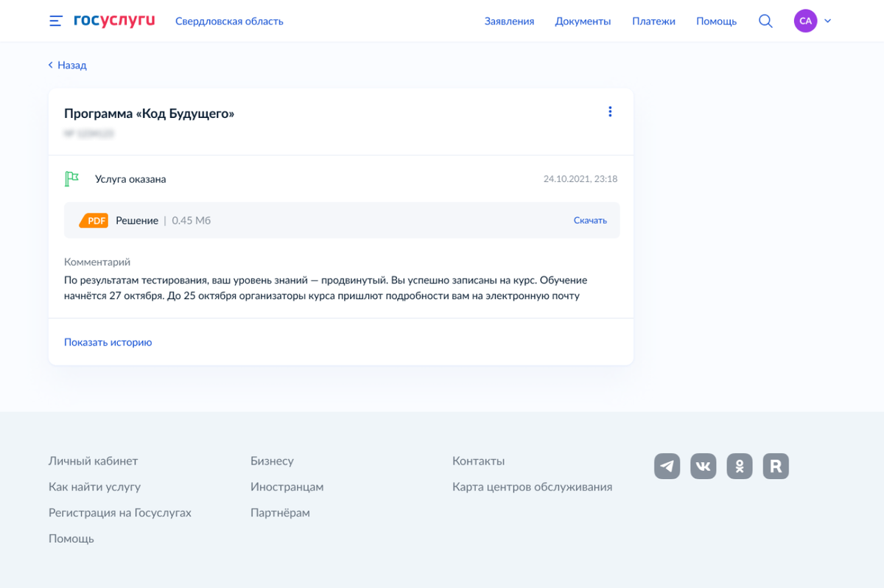Open Личный кабинет footer link
884x588 pixels.
93,461
